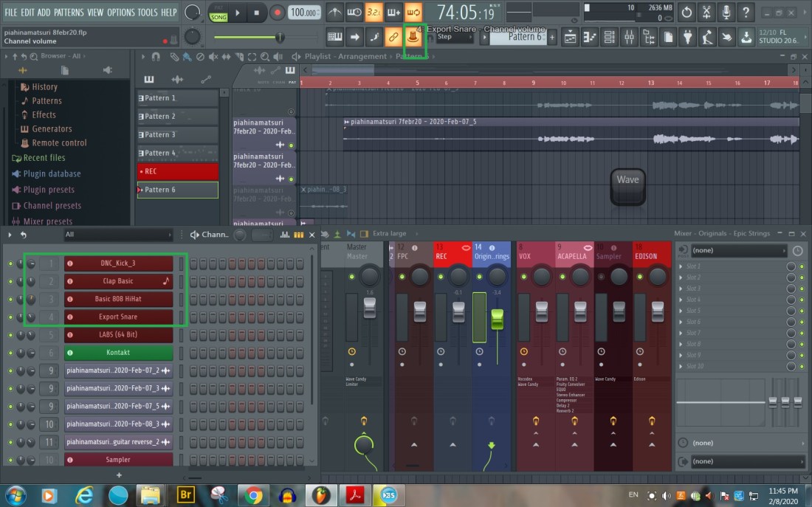Click the red Record button
This screenshot has width=812, height=507.
(x=278, y=13)
